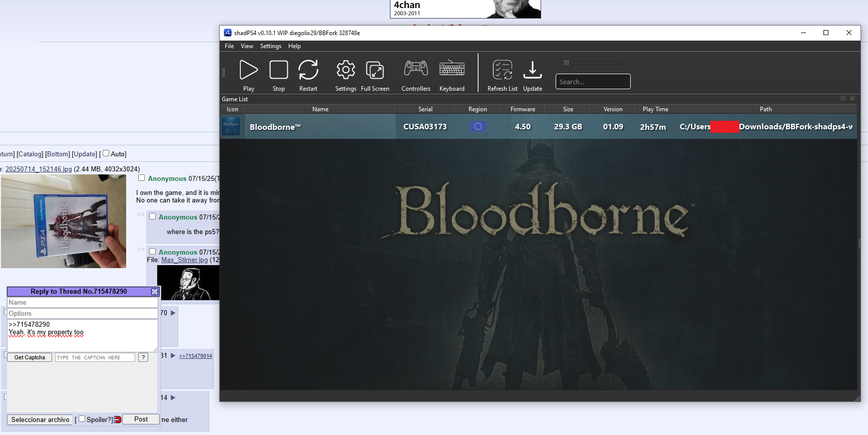868x435 pixels.
Task: Click the 2h57m play time cell
Action: (x=653, y=127)
